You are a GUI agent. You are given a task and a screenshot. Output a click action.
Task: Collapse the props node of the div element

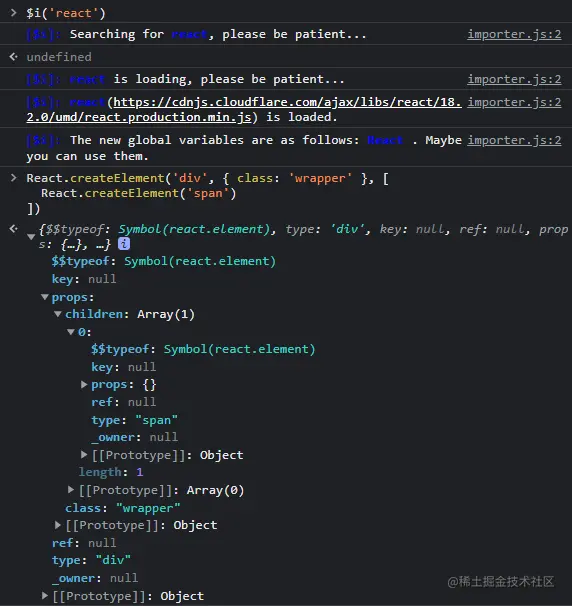coord(45,297)
